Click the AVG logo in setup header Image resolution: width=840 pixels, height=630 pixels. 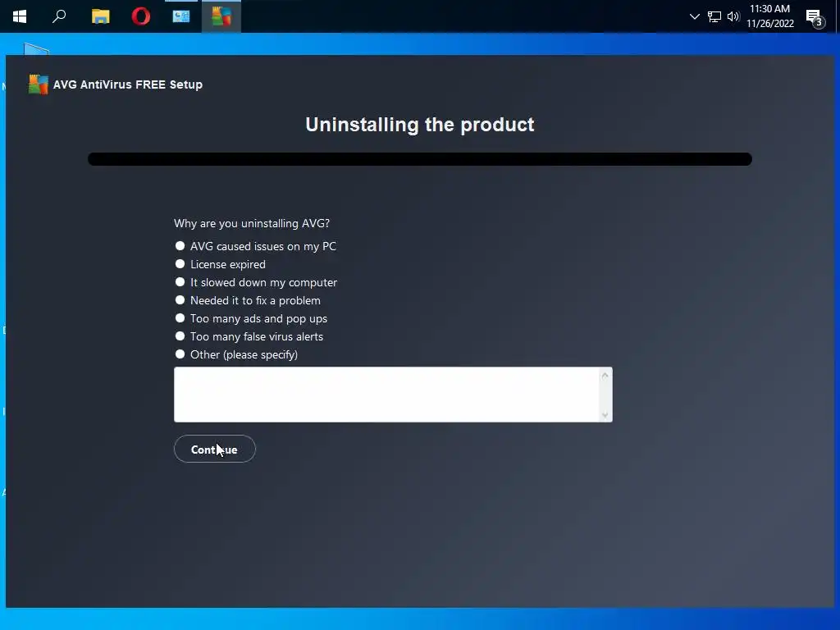pyautogui.click(x=39, y=84)
